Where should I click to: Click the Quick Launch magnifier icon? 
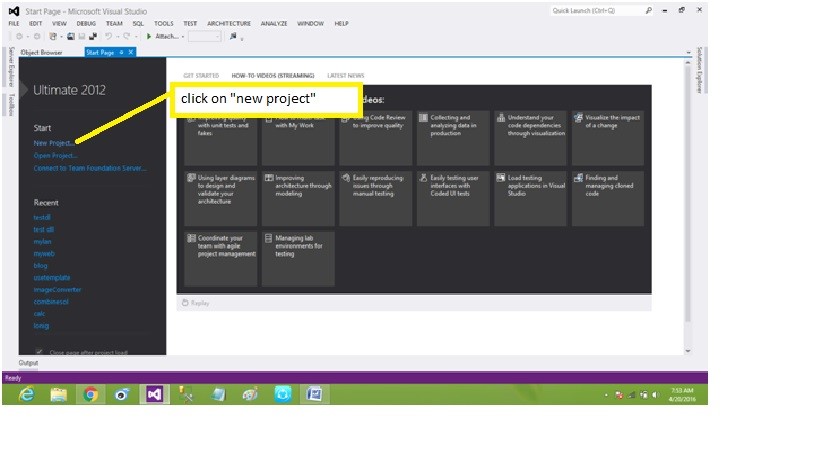[648, 10]
